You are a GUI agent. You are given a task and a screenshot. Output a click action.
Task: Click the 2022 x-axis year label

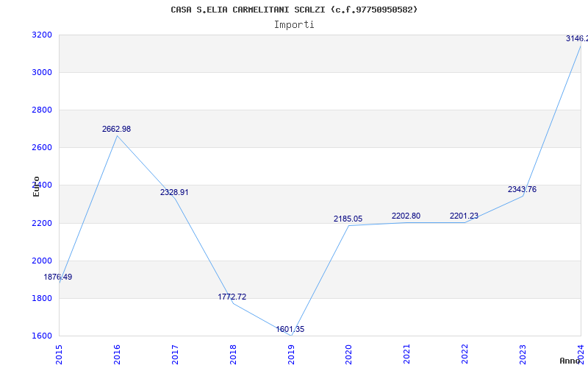coord(465,355)
